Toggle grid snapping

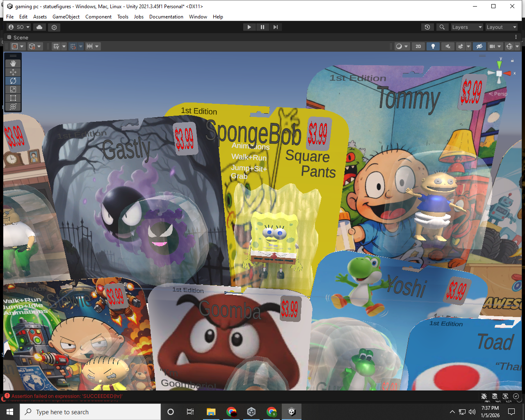(73, 46)
